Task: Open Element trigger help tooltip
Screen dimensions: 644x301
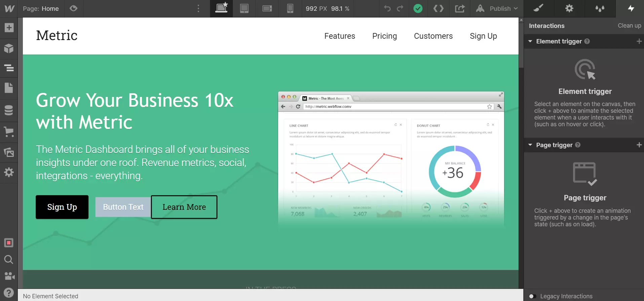Action: coord(587,41)
